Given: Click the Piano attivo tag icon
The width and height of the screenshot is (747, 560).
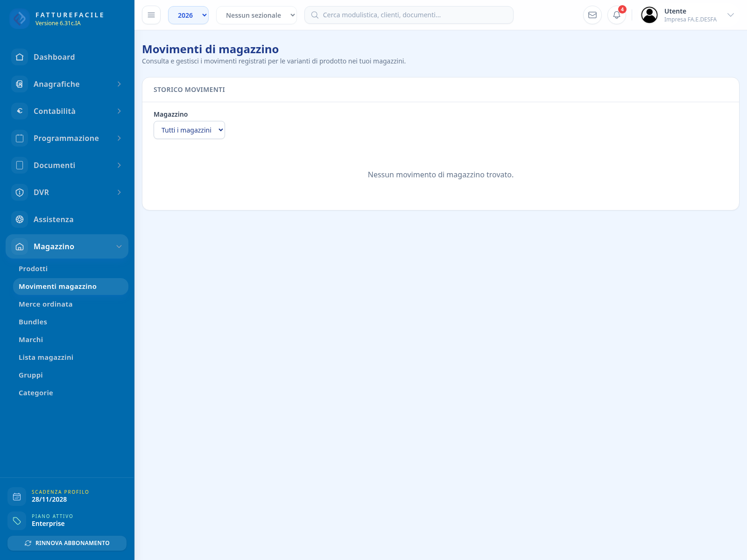Looking at the screenshot, I should coord(17,521).
